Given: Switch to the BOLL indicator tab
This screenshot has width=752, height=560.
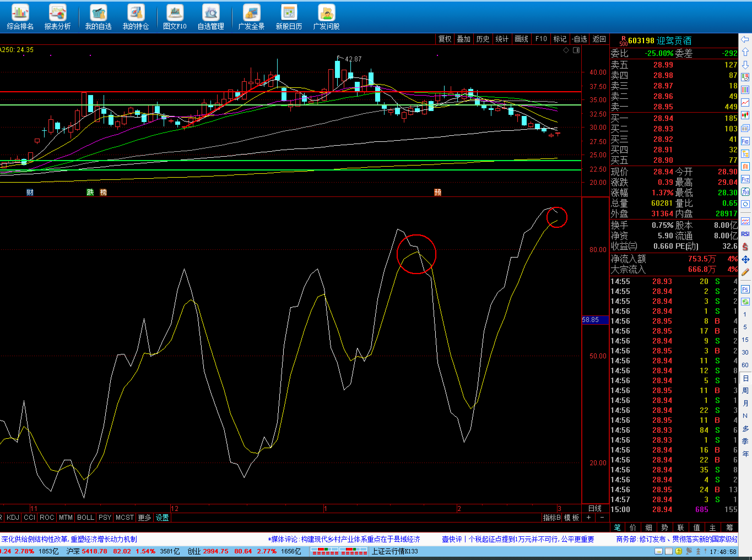Looking at the screenshot, I should (x=85, y=518).
